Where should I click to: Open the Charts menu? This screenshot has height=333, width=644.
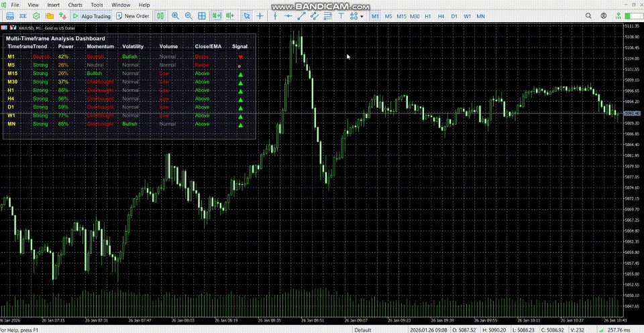[75, 5]
